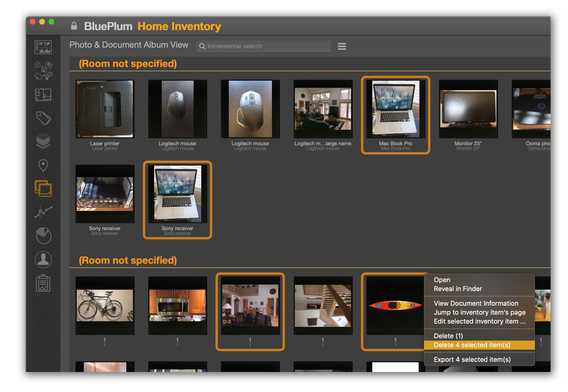Click the BluePlum Home Inventory title
The image size is (568, 392).
coord(152,26)
